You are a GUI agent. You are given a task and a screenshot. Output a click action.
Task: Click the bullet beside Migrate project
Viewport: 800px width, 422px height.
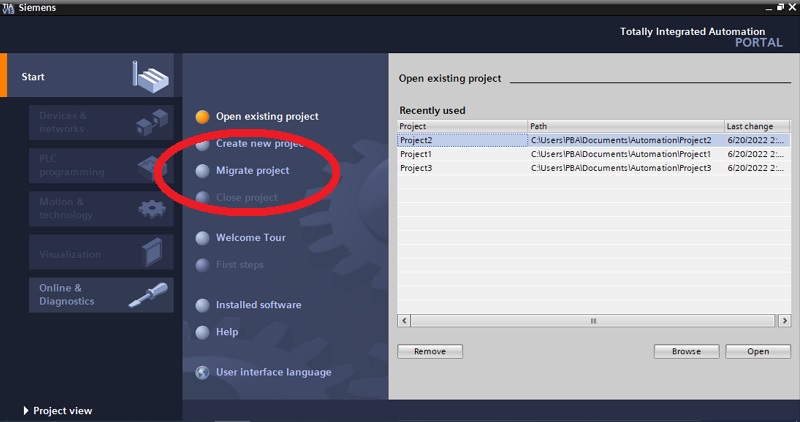click(x=203, y=171)
